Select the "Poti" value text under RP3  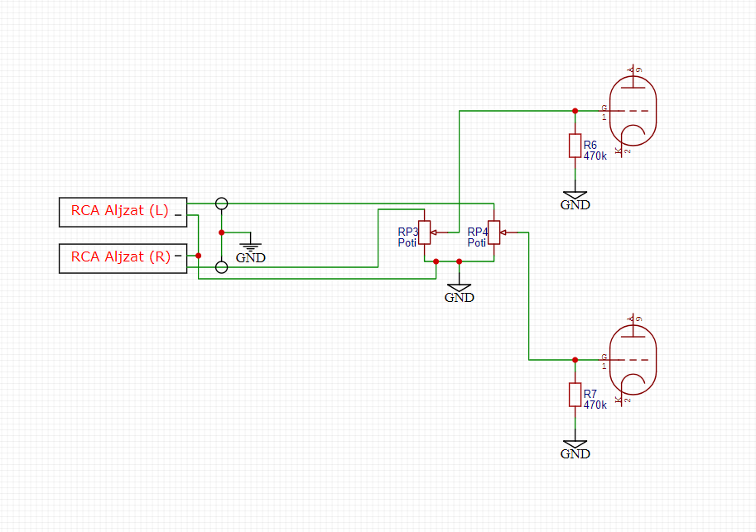(407, 243)
